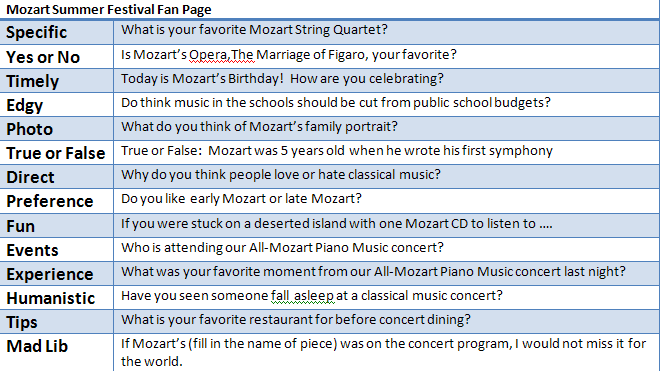Select the 'Edgy' label cell
Screen dimensions: 660x371
[x=56, y=104]
